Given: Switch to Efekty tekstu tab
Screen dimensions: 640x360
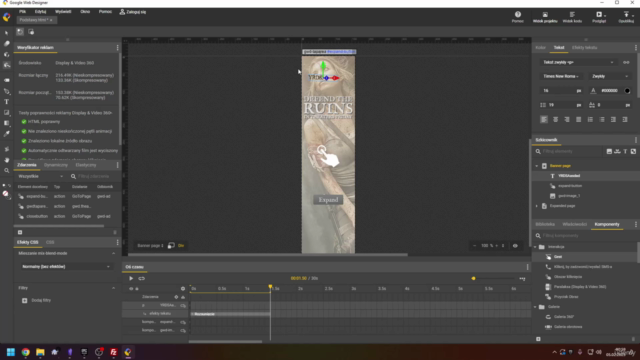Looking at the screenshot, I should (x=584, y=48).
